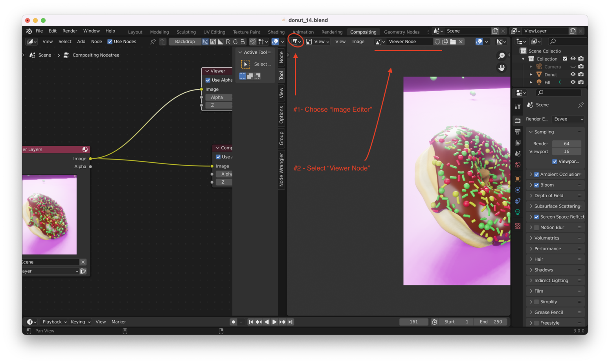This screenshot has width=610, height=364.
Task: Disable the Use Nodes checkbox
Action: pyautogui.click(x=110, y=42)
